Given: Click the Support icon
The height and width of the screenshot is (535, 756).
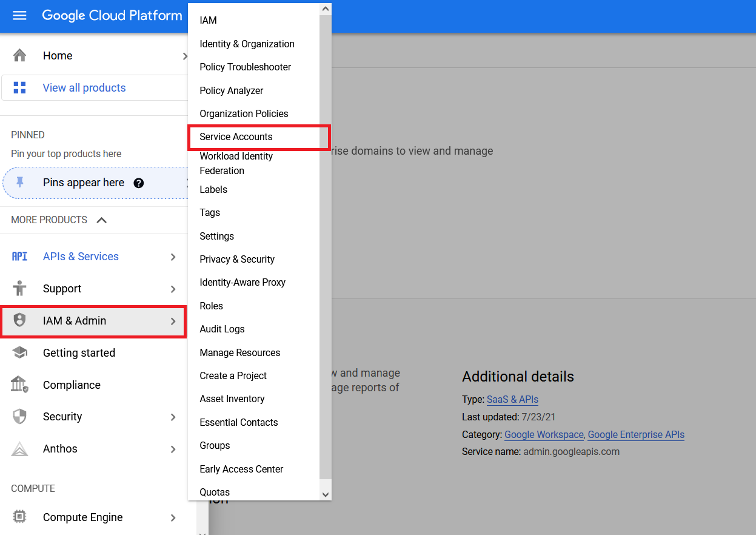Looking at the screenshot, I should (19, 289).
